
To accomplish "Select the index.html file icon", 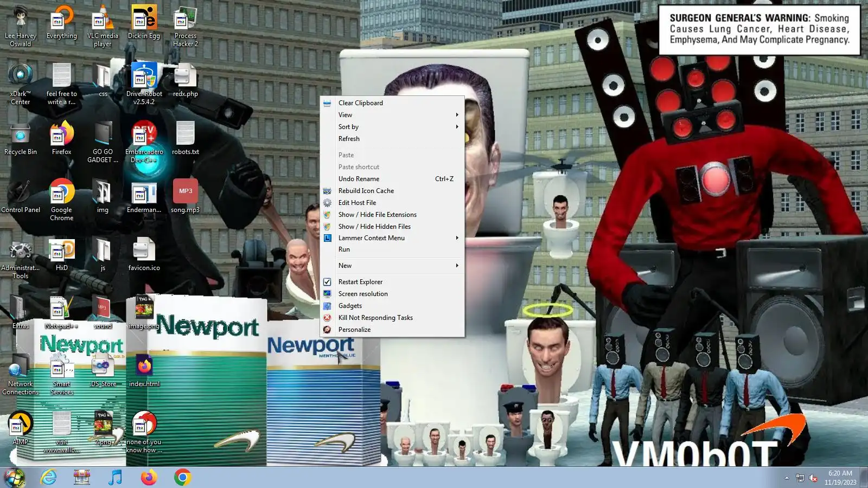I will [x=144, y=370].
